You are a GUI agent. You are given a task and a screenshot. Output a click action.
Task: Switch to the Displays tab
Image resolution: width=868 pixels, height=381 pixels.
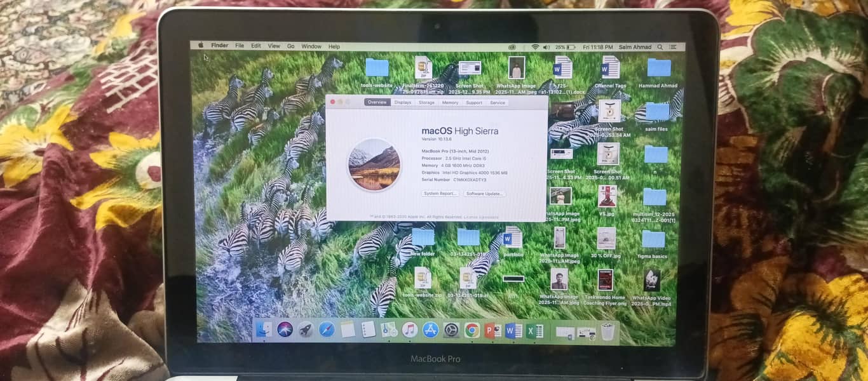403,102
